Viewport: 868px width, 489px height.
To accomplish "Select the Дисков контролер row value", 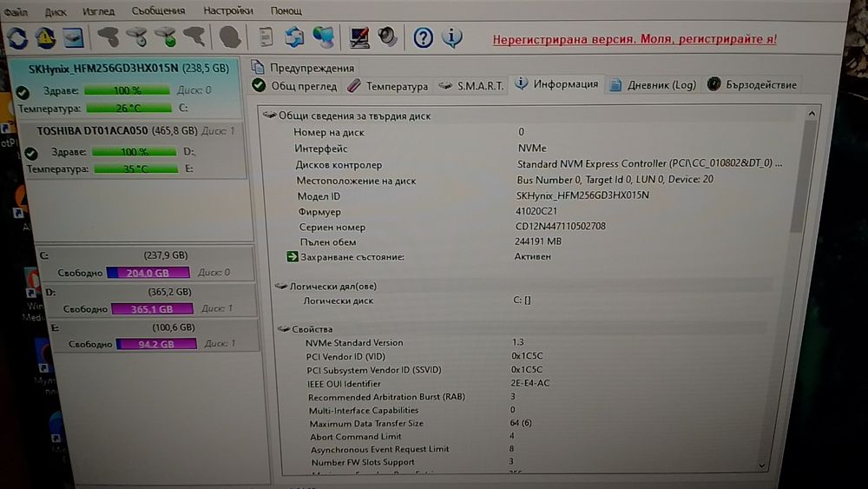I will [x=649, y=163].
